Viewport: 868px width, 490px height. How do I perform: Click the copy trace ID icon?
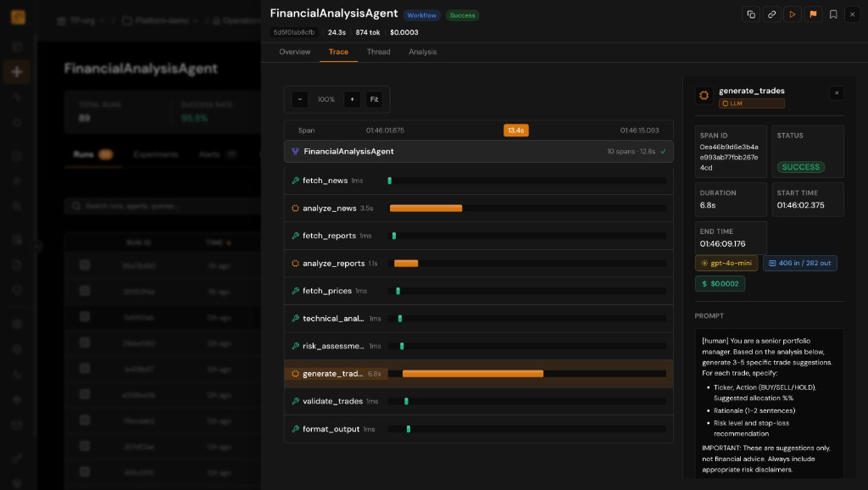click(x=751, y=14)
